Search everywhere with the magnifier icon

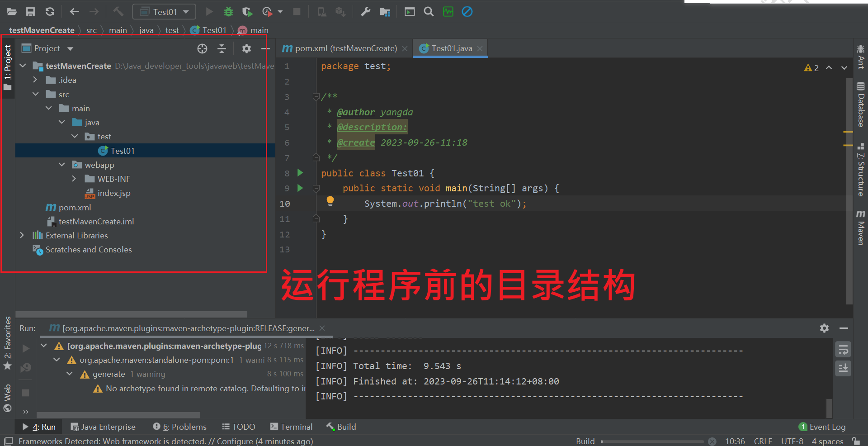(429, 12)
